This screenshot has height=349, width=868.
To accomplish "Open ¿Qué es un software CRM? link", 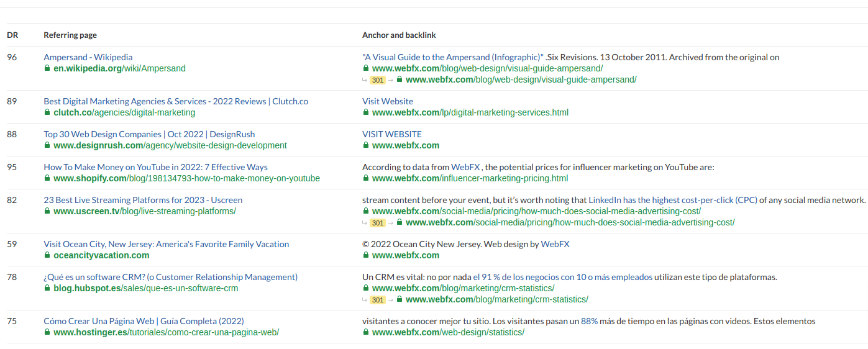I will point(170,277).
